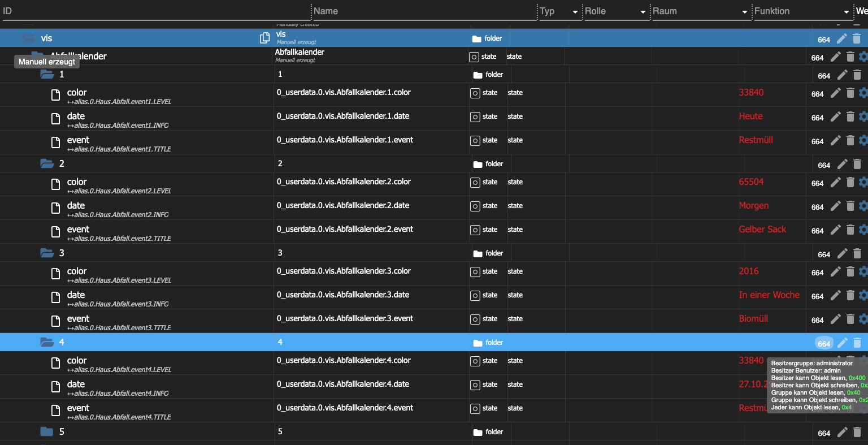Edit the vis folder with pencil icon
The image size is (868, 445).
[x=842, y=38]
